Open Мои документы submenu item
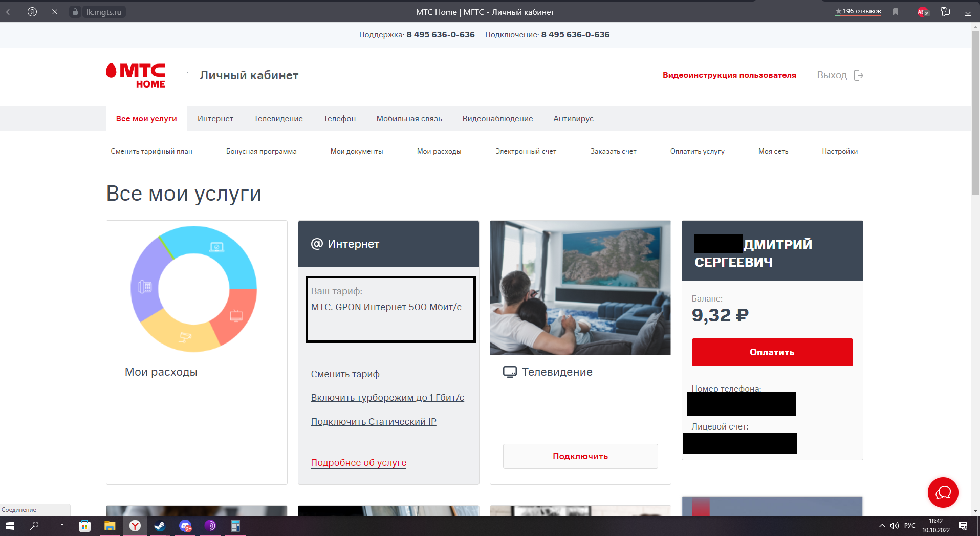The height and width of the screenshot is (536, 980). click(x=357, y=151)
